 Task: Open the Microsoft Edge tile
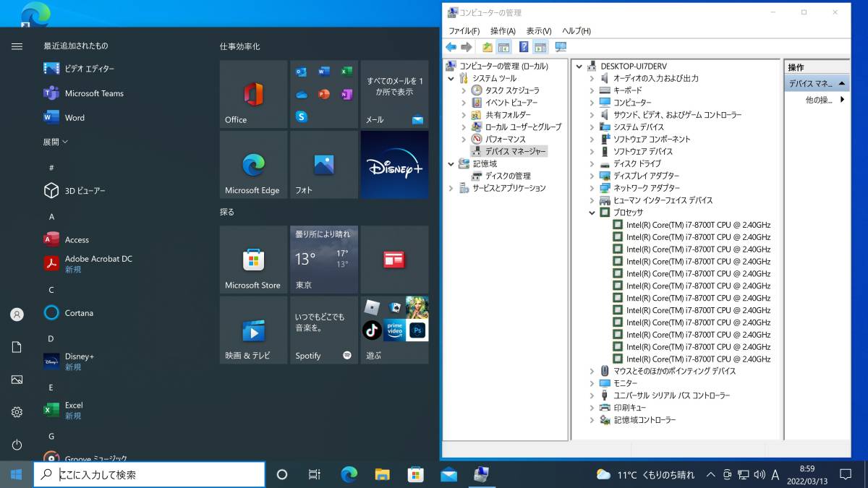click(253, 165)
